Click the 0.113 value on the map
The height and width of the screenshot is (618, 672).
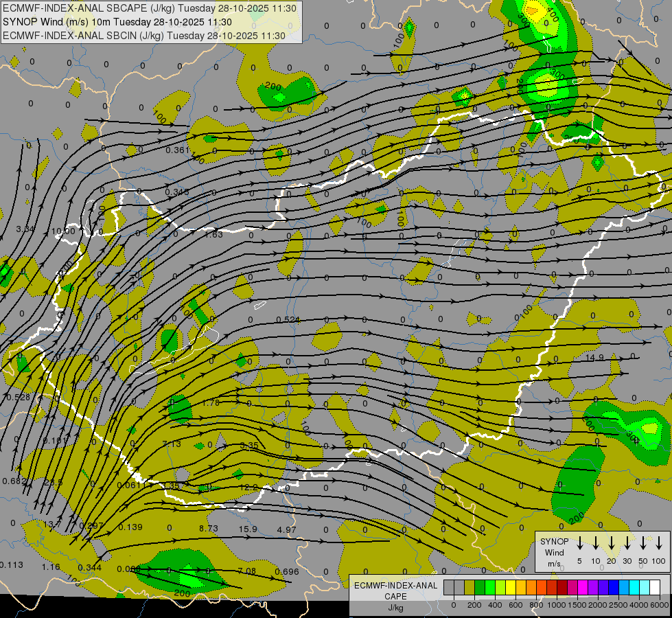click(x=12, y=565)
